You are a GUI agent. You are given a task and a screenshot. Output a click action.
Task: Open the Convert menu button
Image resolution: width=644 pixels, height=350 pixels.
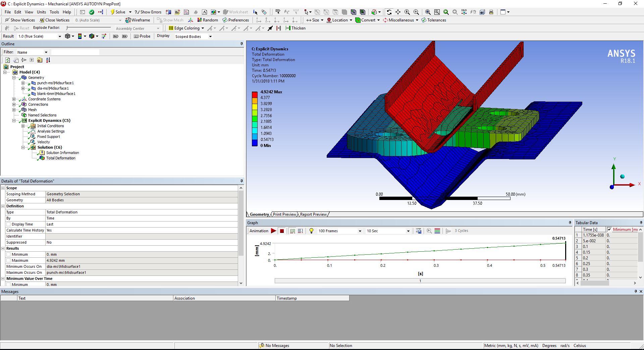(367, 20)
